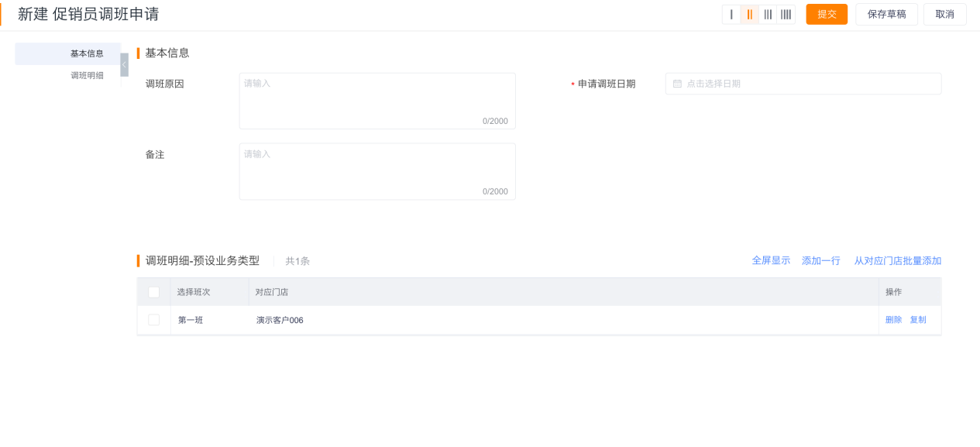Focus the 备注 text area
The height and width of the screenshot is (447, 980).
point(377,171)
